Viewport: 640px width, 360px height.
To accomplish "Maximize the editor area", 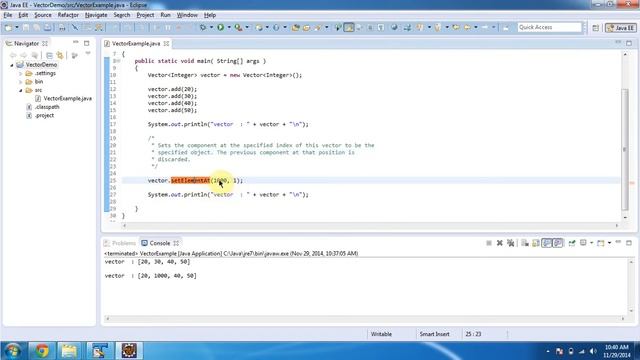I will click(x=629, y=42).
